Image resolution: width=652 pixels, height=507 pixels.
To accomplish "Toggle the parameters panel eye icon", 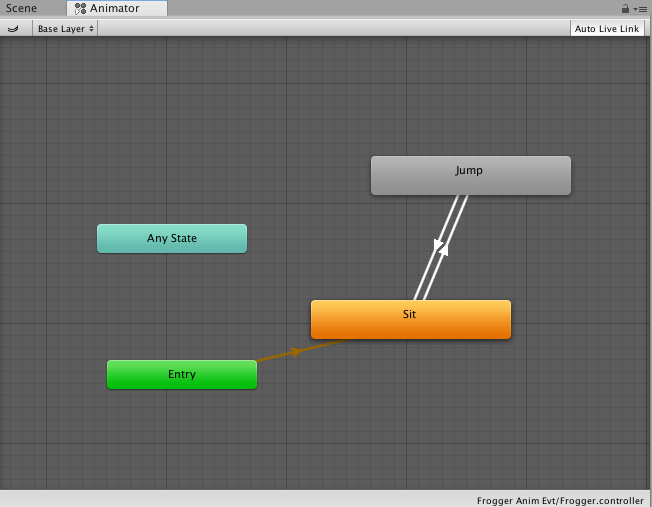I will pos(13,29).
